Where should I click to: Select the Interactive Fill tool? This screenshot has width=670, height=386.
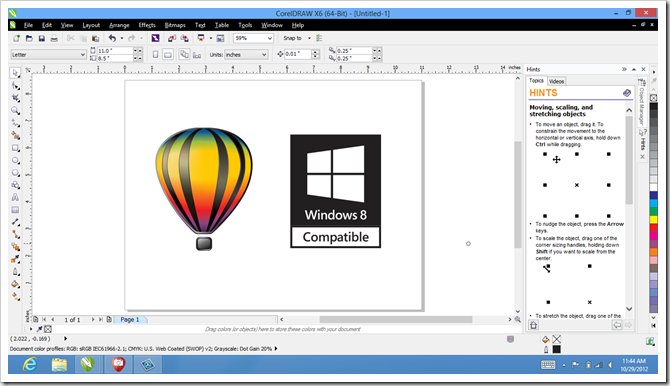click(15, 296)
